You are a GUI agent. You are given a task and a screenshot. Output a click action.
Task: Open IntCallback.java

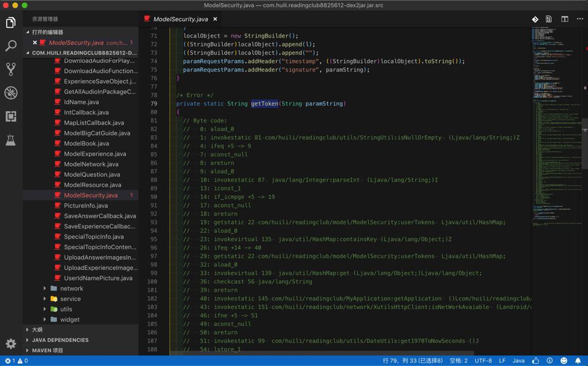[80, 113]
